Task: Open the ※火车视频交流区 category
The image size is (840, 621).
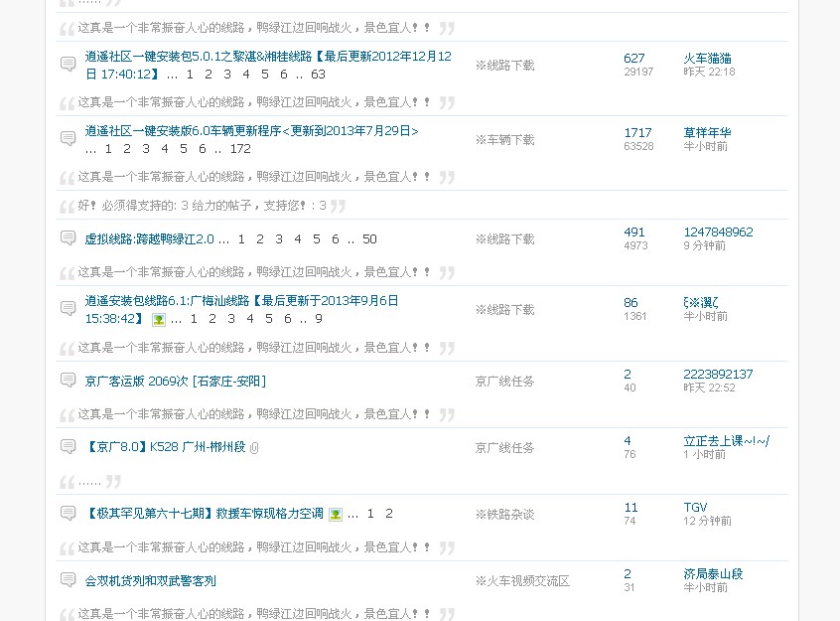Action: click(522, 580)
